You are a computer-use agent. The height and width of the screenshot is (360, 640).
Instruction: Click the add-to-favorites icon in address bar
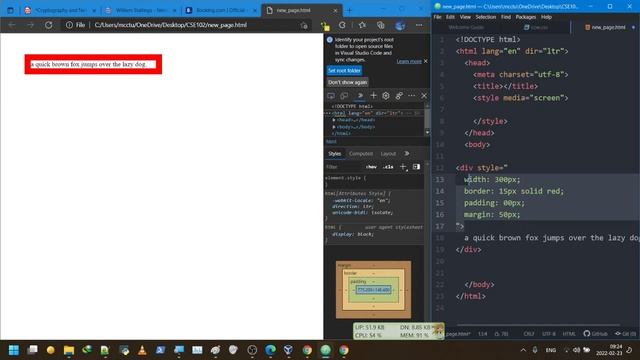(x=304, y=25)
